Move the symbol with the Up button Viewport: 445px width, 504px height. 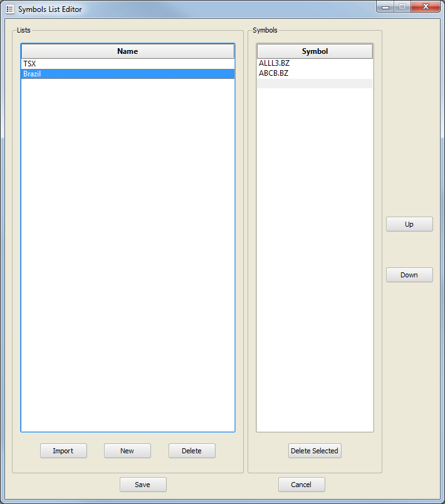click(409, 224)
